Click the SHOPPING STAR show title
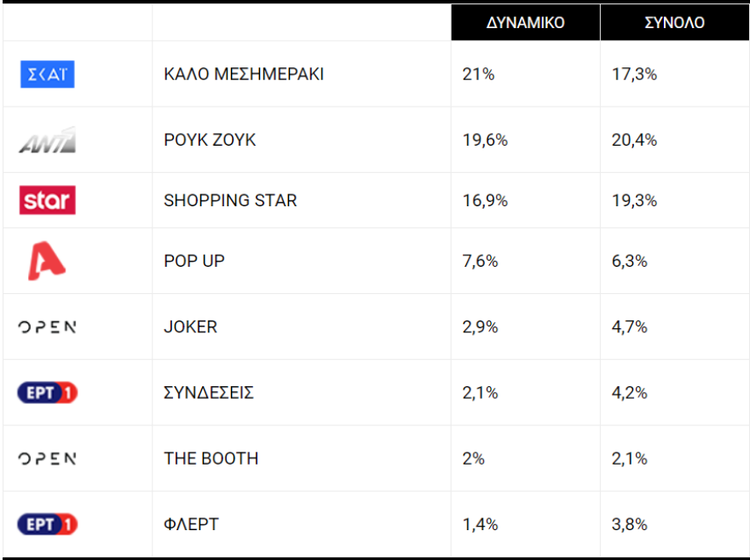 (230, 200)
